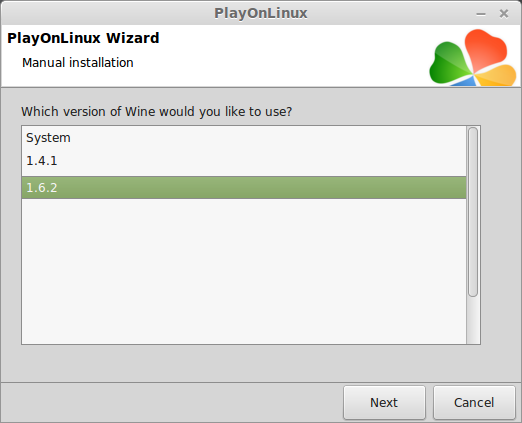Click the Which version of Wine question label

tap(156, 111)
